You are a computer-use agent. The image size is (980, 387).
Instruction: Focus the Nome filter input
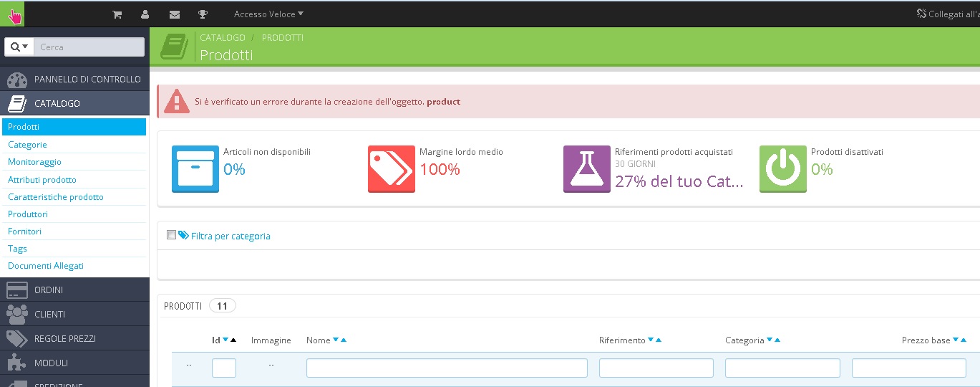click(447, 368)
